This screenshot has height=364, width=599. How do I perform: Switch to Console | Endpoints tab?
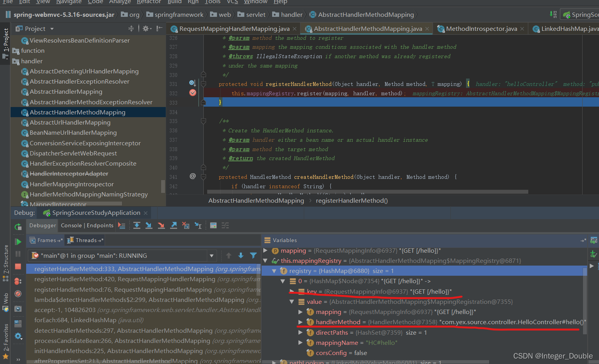point(87,225)
